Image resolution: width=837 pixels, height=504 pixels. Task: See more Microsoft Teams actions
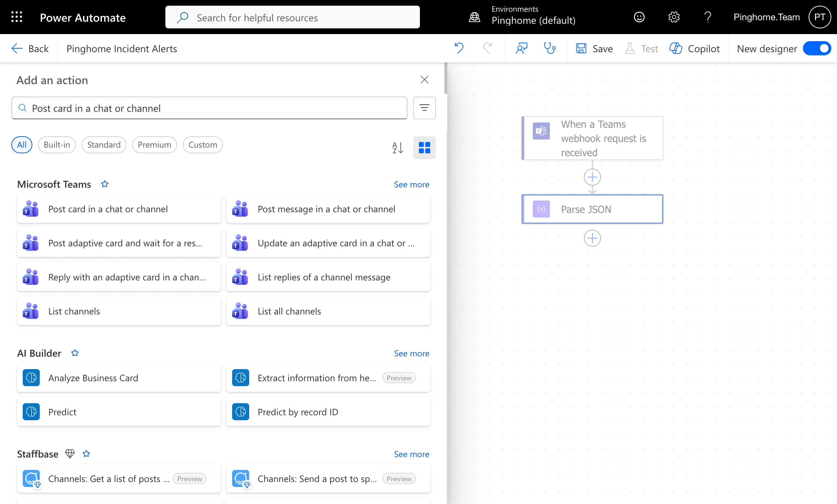(x=411, y=184)
